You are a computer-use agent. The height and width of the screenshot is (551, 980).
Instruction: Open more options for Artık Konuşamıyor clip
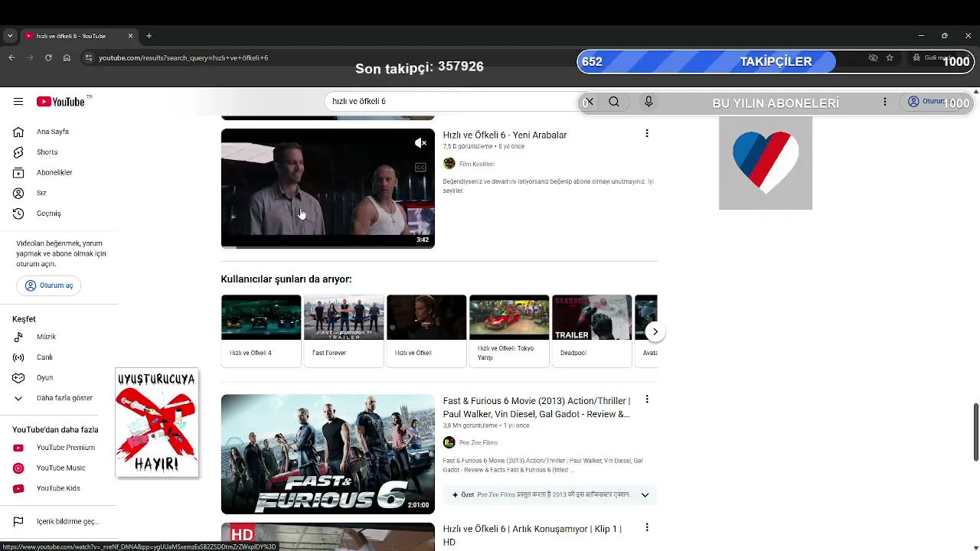[x=647, y=528]
